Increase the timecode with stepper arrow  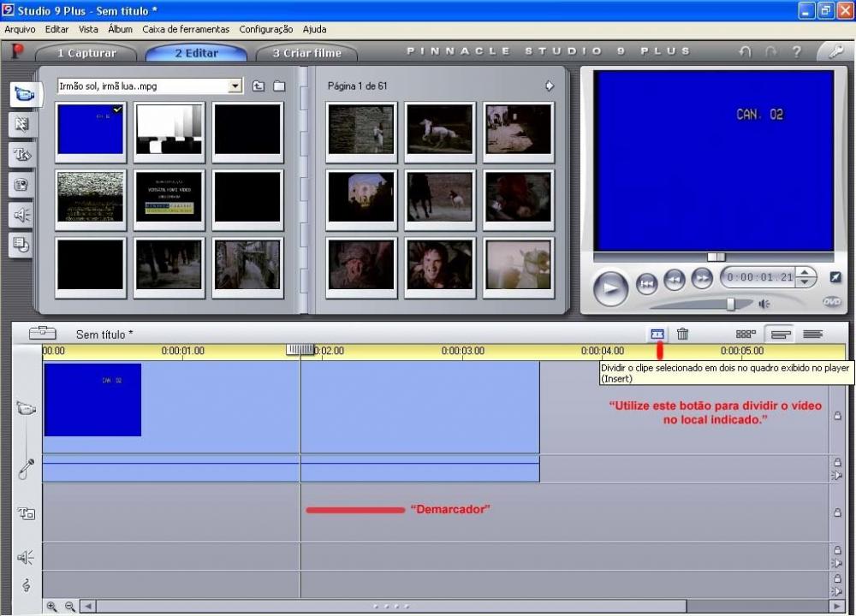pos(805,273)
